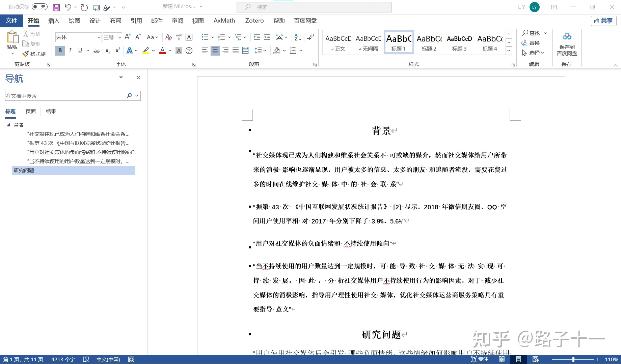Toggle character shading button
The height and width of the screenshot is (364, 621).
[179, 51]
